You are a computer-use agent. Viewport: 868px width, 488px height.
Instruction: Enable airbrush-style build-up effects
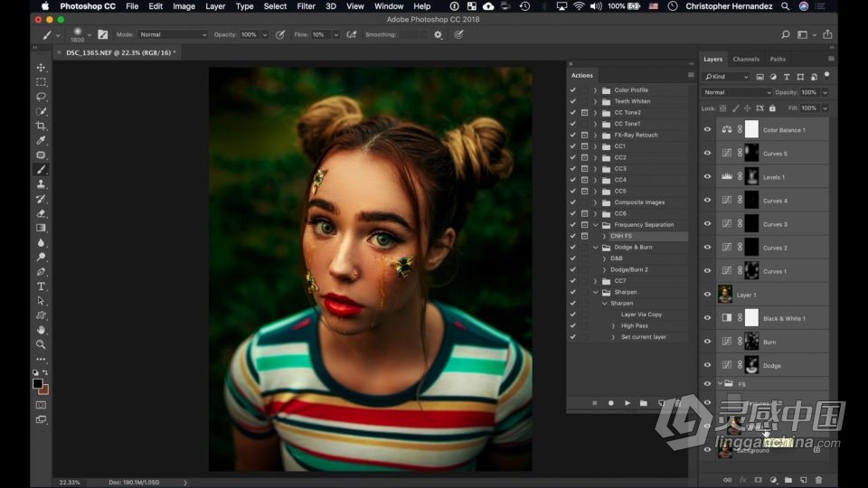coord(352,34)
